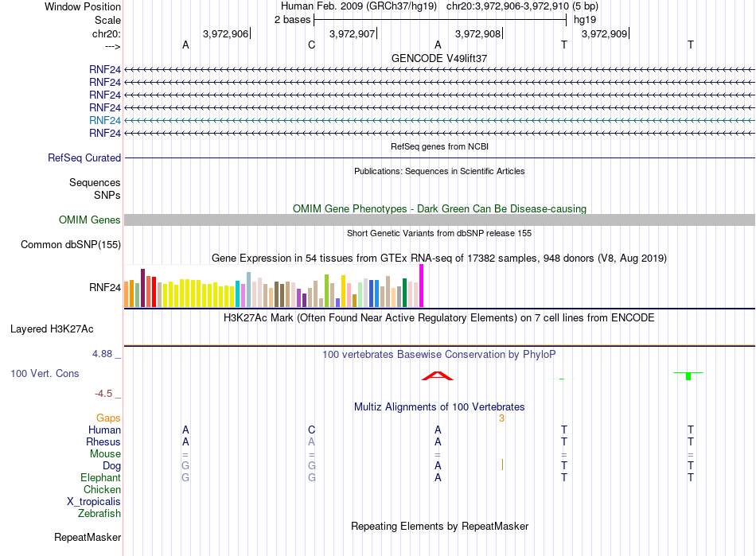This screenshot has height=556, width=756.
Task: Click the RepeatMasker track label
Action: (88, 537)
